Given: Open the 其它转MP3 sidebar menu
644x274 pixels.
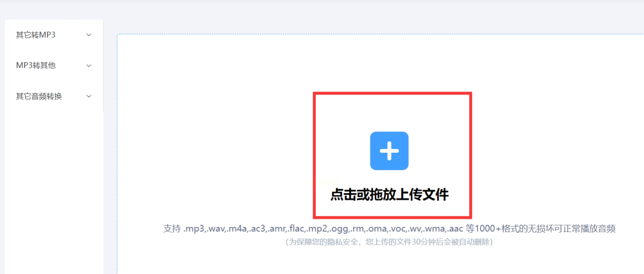Looking at the screenshot, I should point(54,35).
